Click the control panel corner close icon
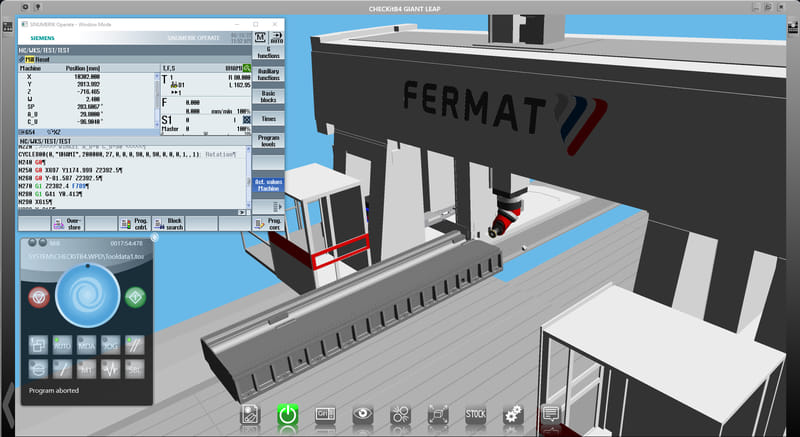The image size is (800, 437). coord(155,238)
